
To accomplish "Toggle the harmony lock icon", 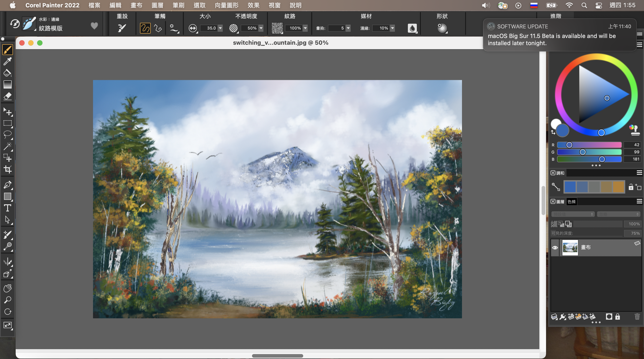I will pos(631,187).
